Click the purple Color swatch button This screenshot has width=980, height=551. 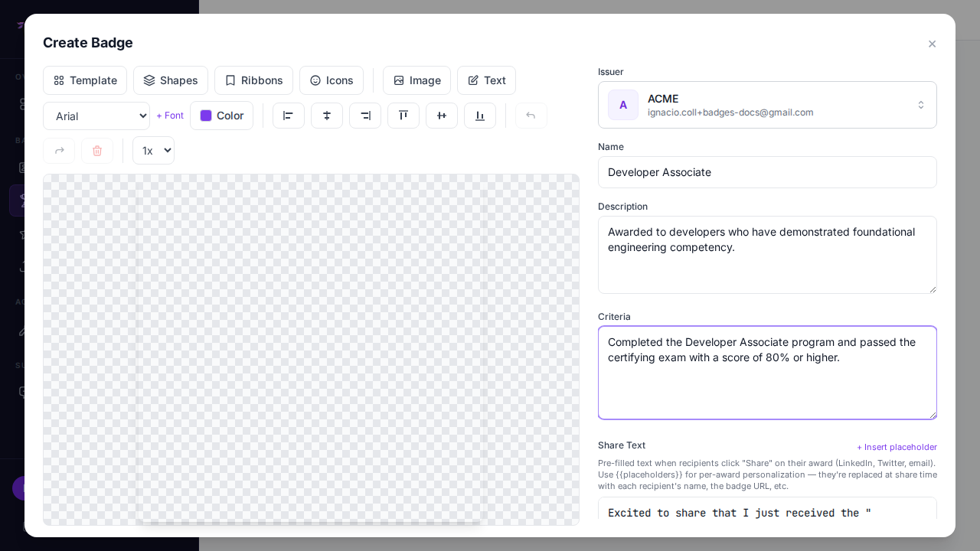coord(221,116)
